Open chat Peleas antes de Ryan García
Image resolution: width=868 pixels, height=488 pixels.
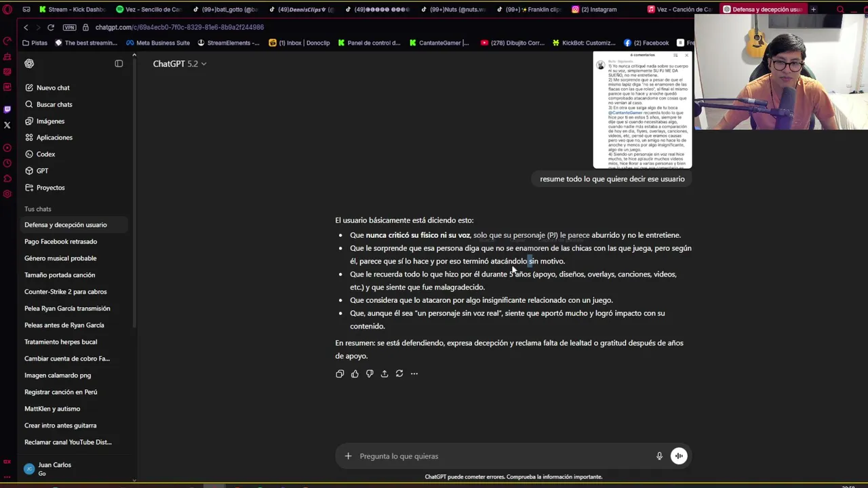point(64,325)
